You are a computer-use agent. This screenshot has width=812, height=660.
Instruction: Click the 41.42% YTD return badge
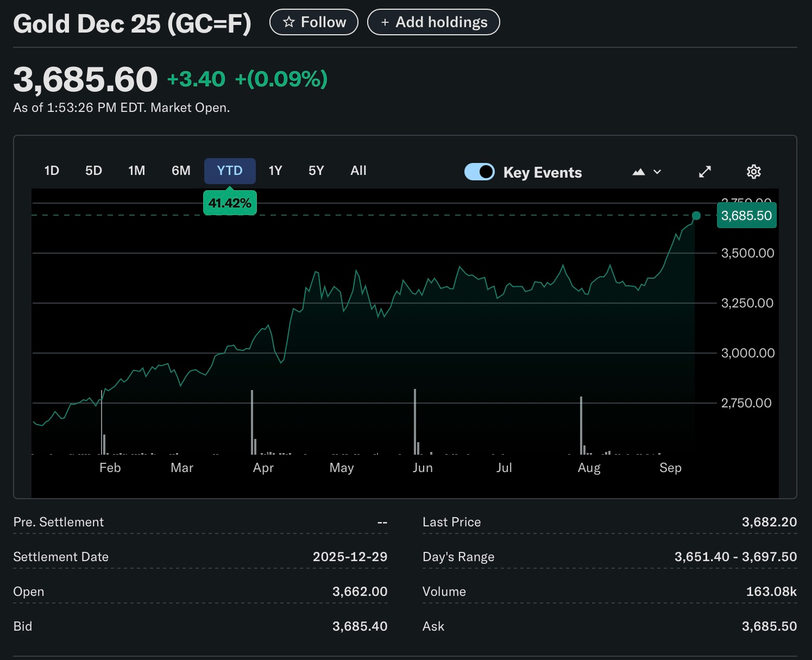pyautogui.click(x=230, y=203)
